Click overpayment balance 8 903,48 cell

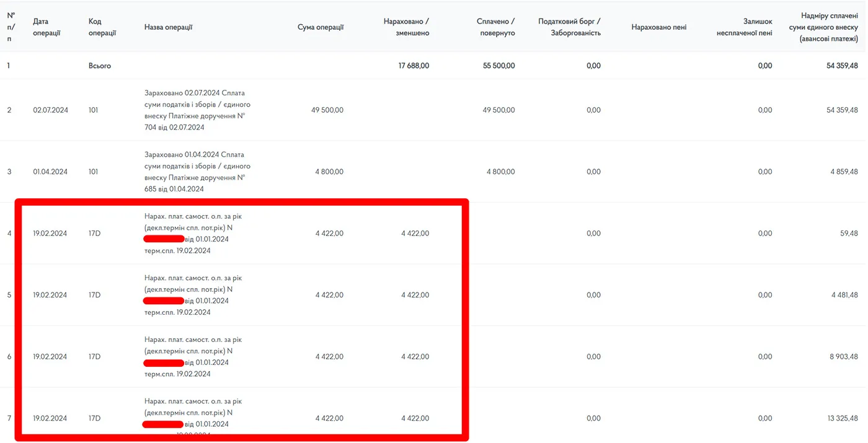pos(842,357)
